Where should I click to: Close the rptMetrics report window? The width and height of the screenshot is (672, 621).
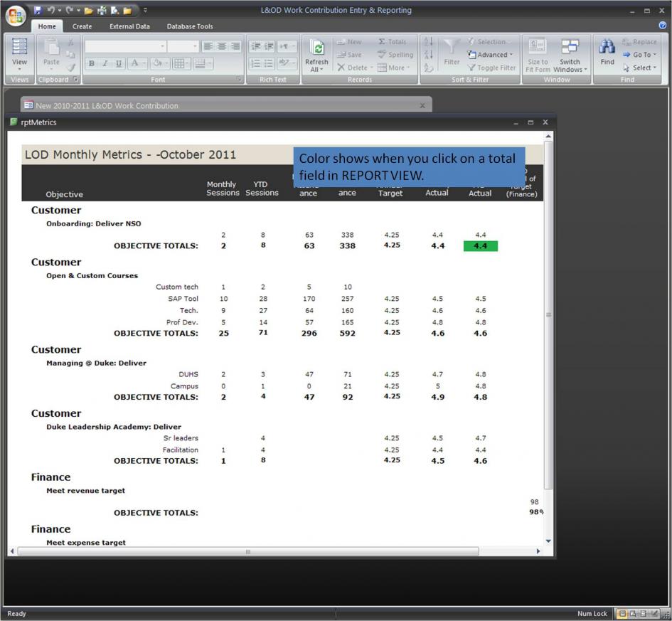click(545, 122)
